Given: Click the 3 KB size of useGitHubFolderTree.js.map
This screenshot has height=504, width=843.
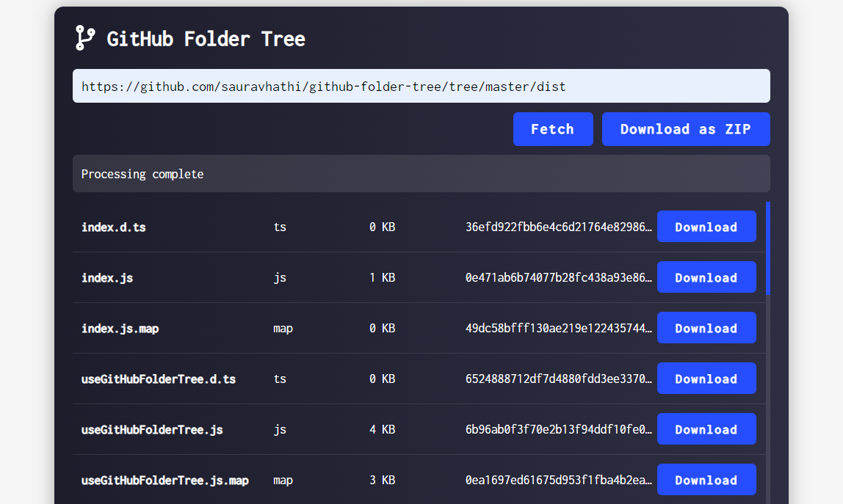Looking at the screenshot, I should pyautogui.click(x=383, y=480).
